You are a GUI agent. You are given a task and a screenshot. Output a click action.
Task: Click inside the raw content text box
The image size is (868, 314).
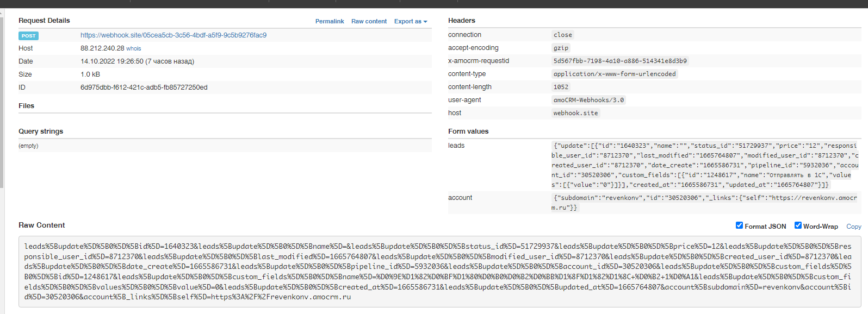click(440, 272)
